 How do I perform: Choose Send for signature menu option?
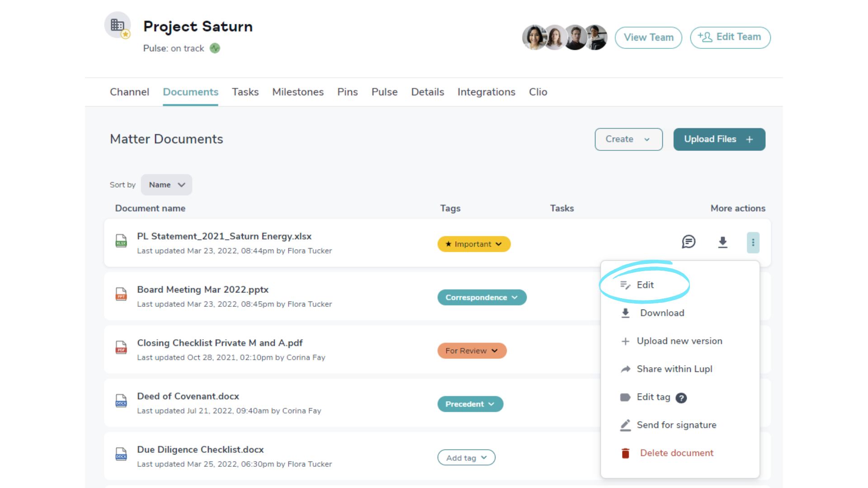[x=676, y=425]
